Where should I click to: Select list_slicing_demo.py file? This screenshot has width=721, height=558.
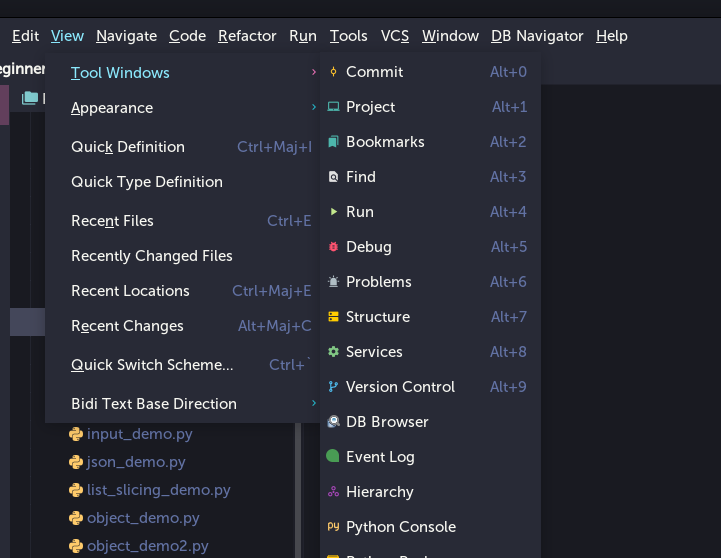(x=158, y=490)
